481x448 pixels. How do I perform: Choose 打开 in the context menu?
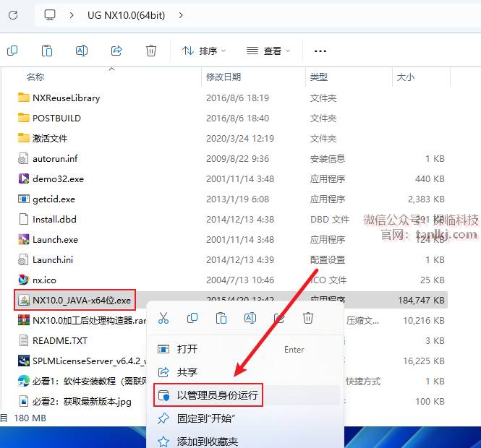pyautogui.click(x=244, y=349)
